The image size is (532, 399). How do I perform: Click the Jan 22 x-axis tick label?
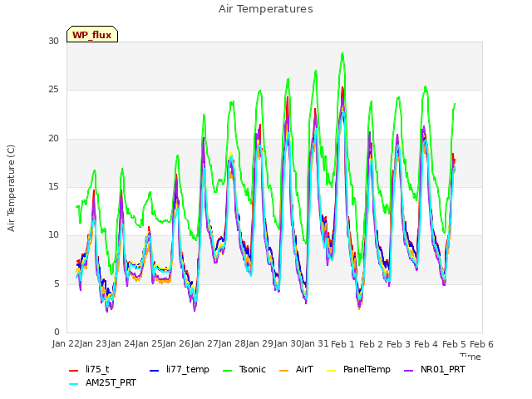pyautogui.click(x=66, y=344)
